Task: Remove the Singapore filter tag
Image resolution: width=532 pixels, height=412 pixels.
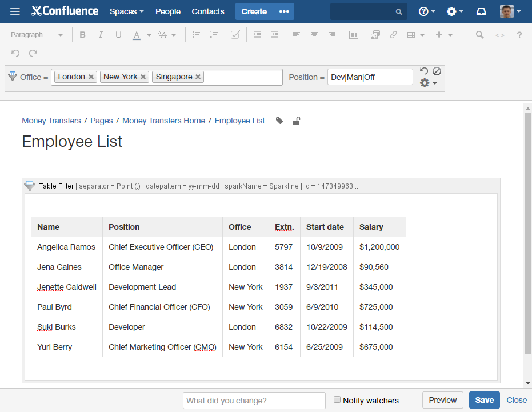Action: [x=198, y=77]
